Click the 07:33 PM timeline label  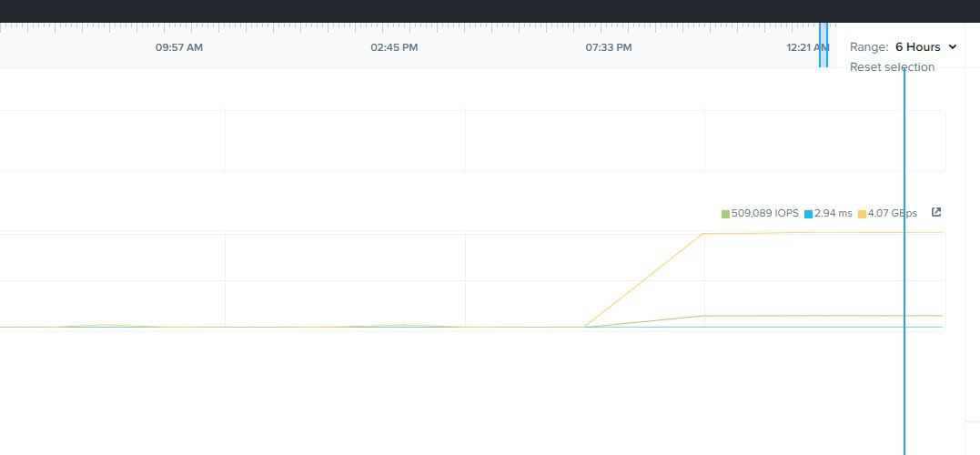609,47
